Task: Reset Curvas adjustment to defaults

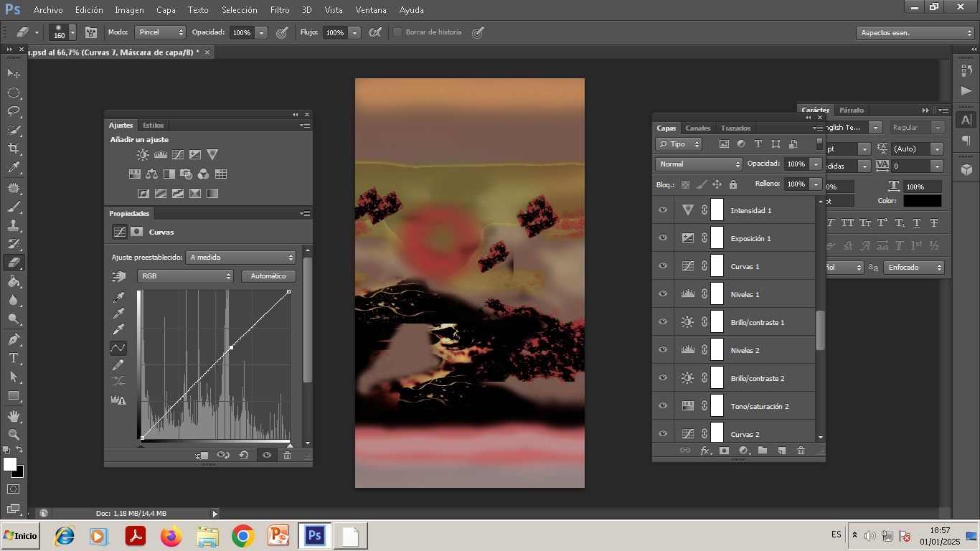Action: click(244, 455)
